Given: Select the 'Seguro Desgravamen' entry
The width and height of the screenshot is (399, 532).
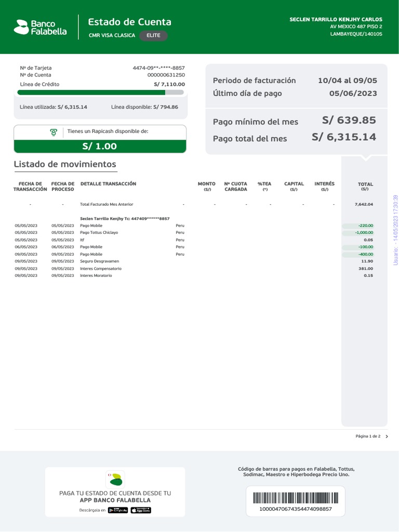Looking at the screenshot, I should pyautogui.click(x=99, y=261).
